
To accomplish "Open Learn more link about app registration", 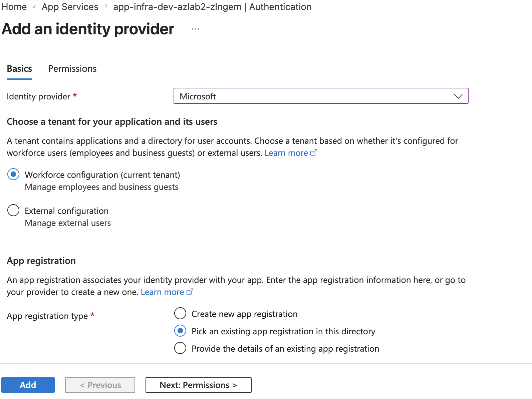I will pyautogui.click(x=163, y=292).
